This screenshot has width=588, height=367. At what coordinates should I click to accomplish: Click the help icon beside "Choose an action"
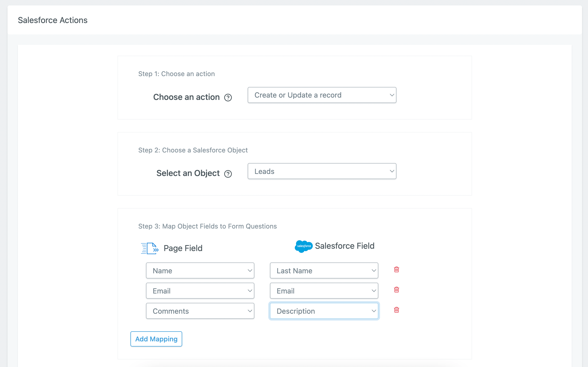click(x=227, y=98)
